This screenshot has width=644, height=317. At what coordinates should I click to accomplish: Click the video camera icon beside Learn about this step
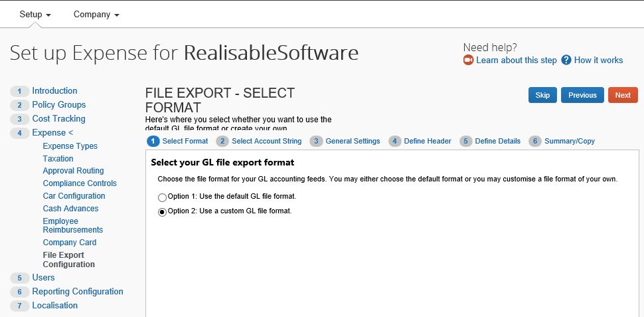pos(469,60)
